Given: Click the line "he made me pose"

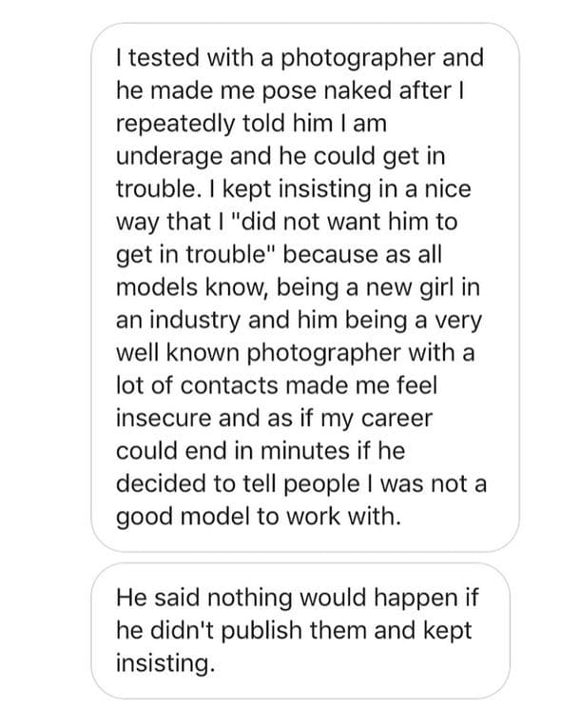Looking at the screenshot, I should pyautogui.click(x=288, y=90).
